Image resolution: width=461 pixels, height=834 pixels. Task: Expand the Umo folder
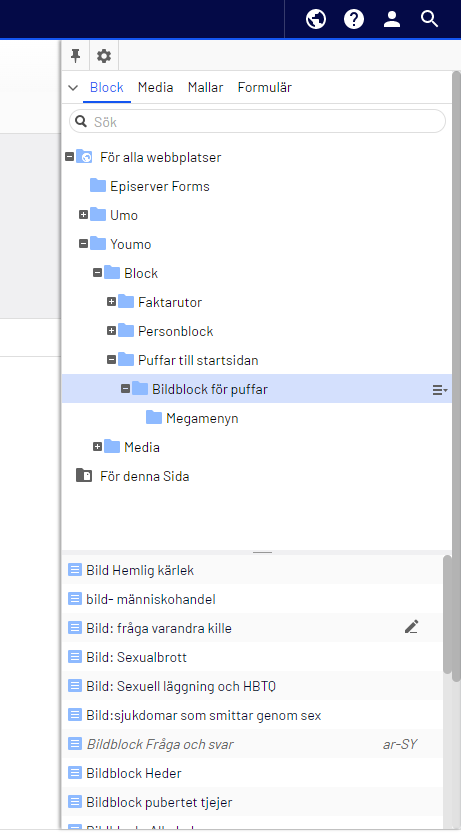coord(83,215)
